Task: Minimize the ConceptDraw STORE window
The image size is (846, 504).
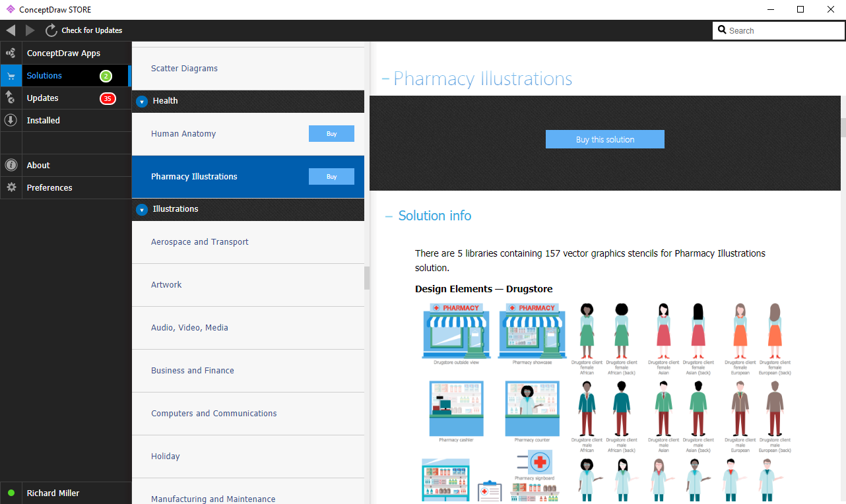Action: click(x=770, y=9)
